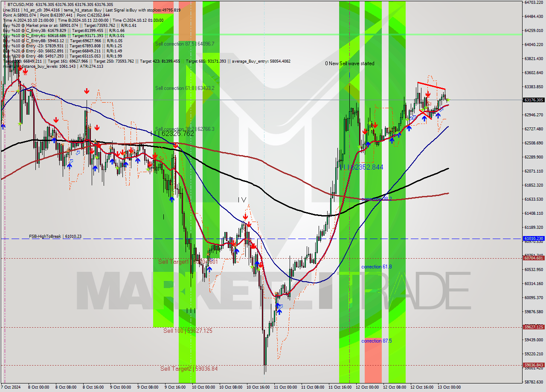Click red price tag 60704.601 on axis
This screenshot has width=546, height=392.
(x=533, y=258)
